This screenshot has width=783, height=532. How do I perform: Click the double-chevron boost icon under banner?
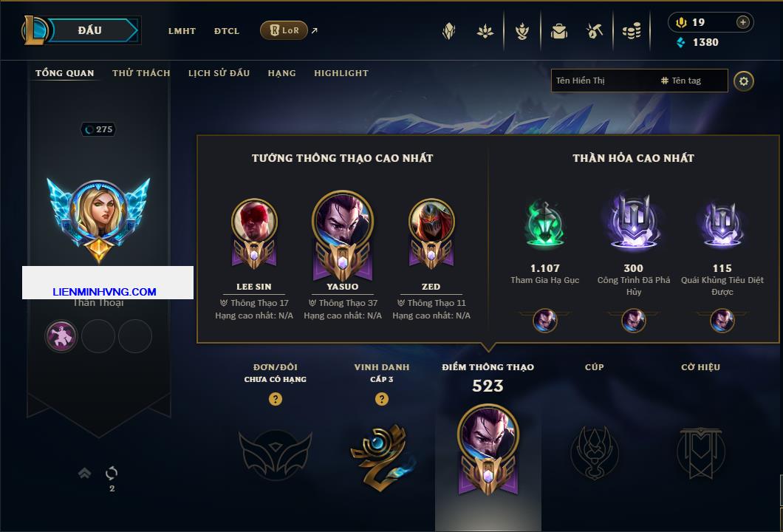(x=84, y=473)
